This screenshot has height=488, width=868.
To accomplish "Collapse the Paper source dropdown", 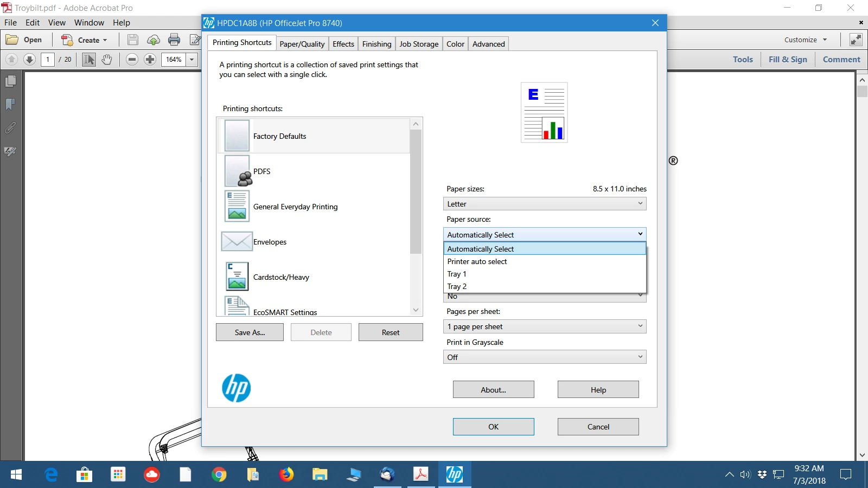I will pyautogui.click(x=545, y=234).
